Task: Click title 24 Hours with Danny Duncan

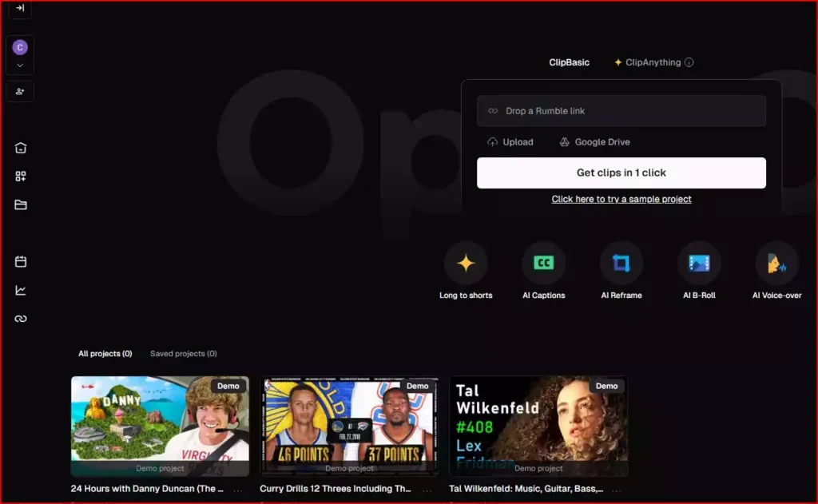Action: click(x=147, y=488)
